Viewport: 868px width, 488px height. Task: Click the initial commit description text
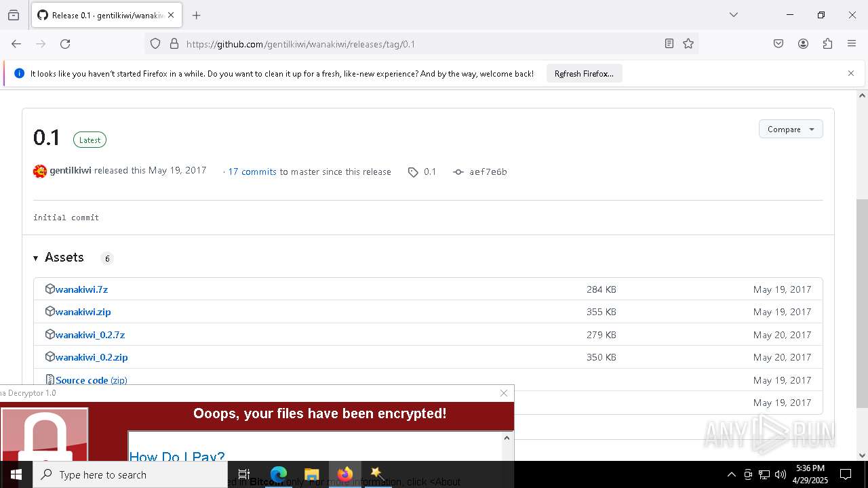(66, 218)
